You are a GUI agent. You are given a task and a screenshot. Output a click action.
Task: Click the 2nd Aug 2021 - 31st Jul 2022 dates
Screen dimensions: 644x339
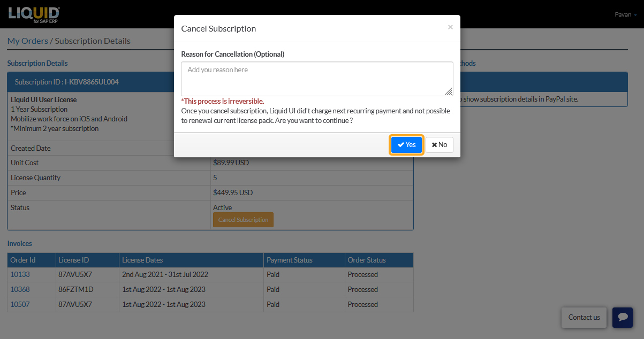(x=165, y=274)
